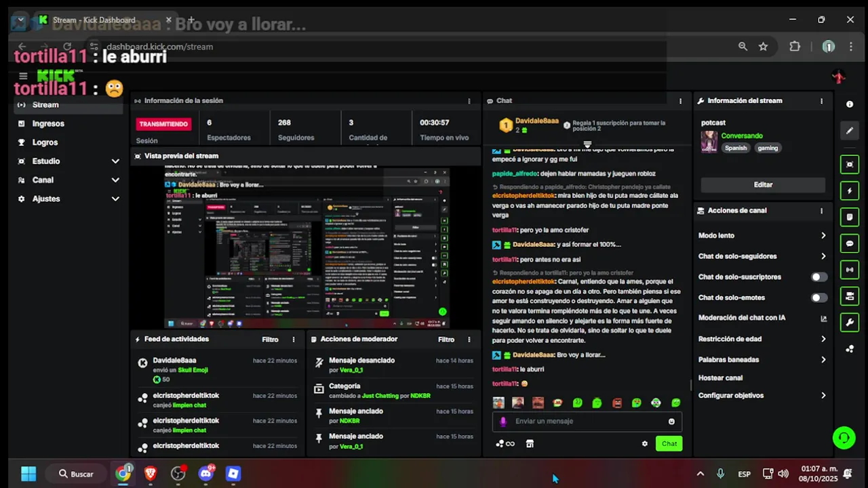Viewport: 868px width, 488px height.
Task: Open Discord from the taskbar
Action: pyautogui.click(x=206, y=474)
